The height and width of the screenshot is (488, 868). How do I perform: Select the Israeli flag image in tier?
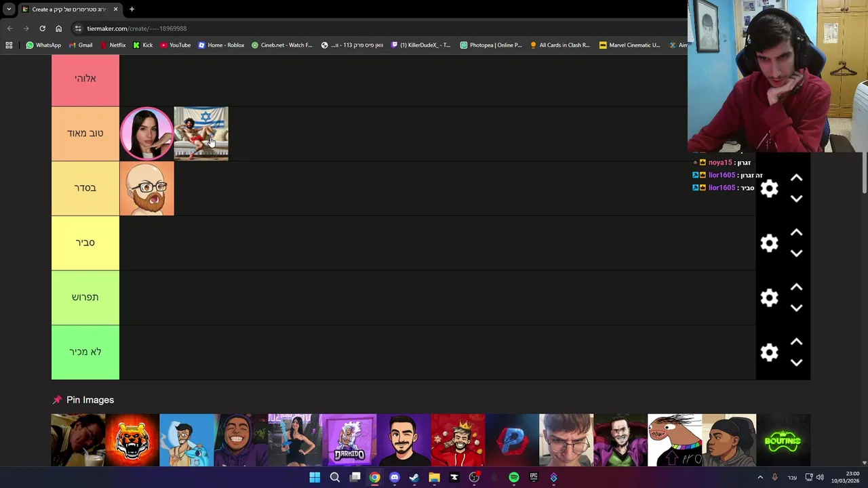(x=201, y=134)
